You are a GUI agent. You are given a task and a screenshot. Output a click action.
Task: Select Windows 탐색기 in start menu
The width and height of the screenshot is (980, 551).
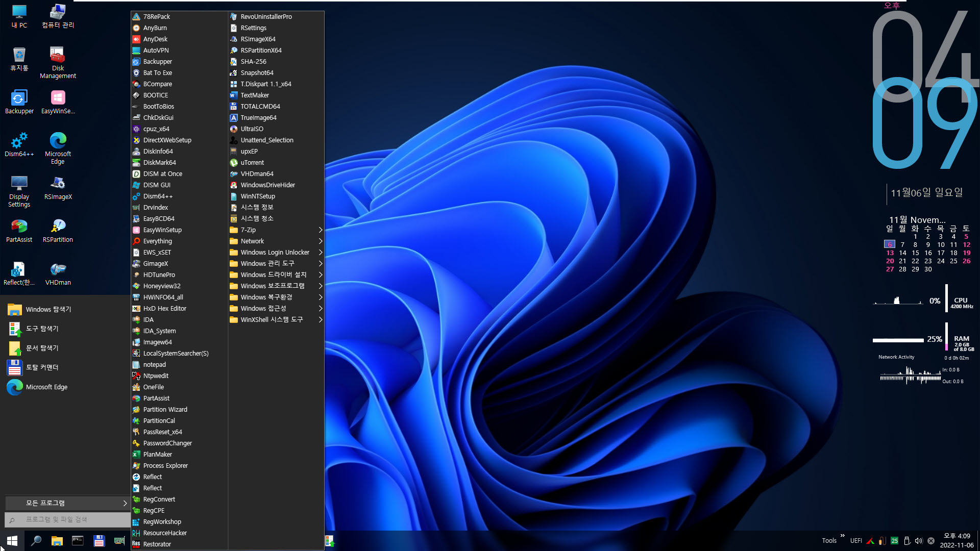coord(65,310)
